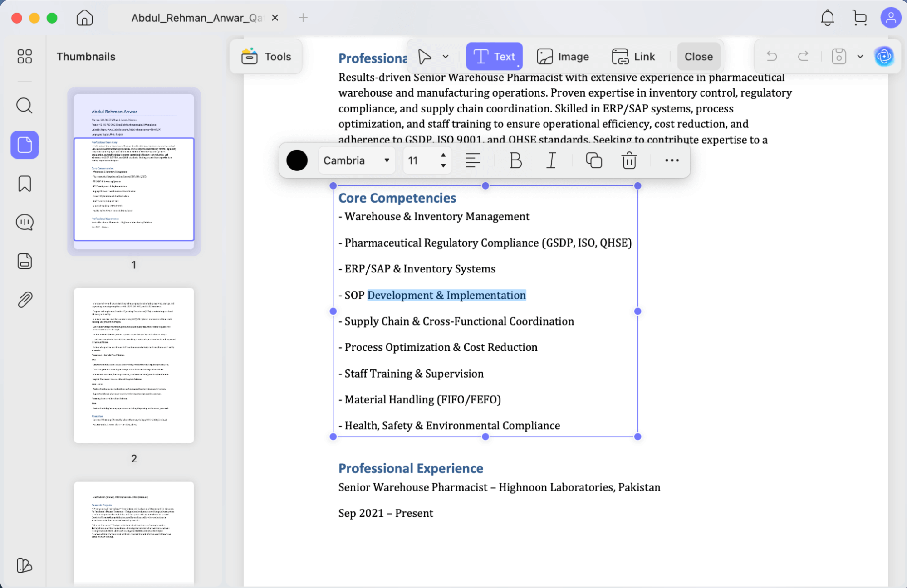The image size is (907, 588).
Task: Select the page thumbnails sidebar icon
Action: click(25, 145)
